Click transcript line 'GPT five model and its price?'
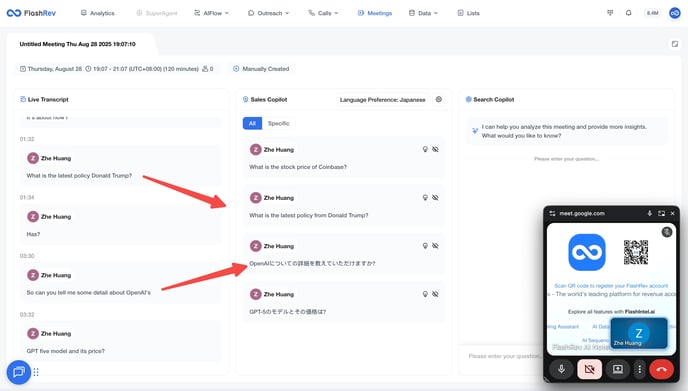 pos(65,351)
